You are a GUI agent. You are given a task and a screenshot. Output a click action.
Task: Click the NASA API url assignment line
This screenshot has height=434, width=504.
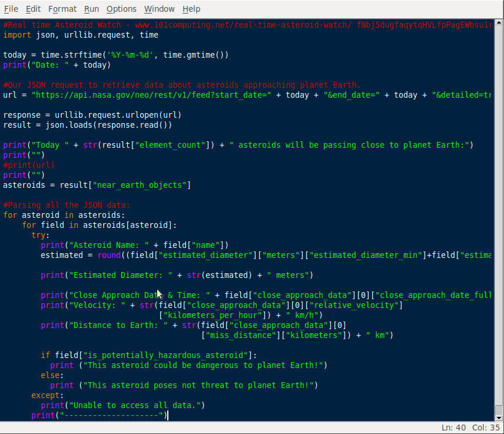[177, 95]
